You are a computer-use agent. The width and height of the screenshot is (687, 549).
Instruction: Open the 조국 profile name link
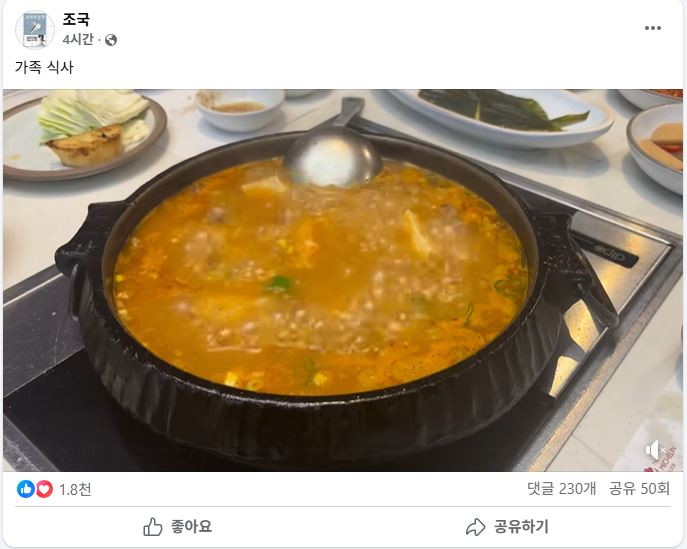[76, 19]
